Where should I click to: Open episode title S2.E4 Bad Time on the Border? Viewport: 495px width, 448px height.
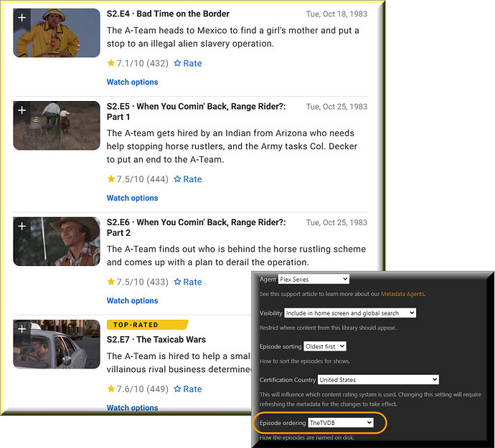tap(168, 14)
